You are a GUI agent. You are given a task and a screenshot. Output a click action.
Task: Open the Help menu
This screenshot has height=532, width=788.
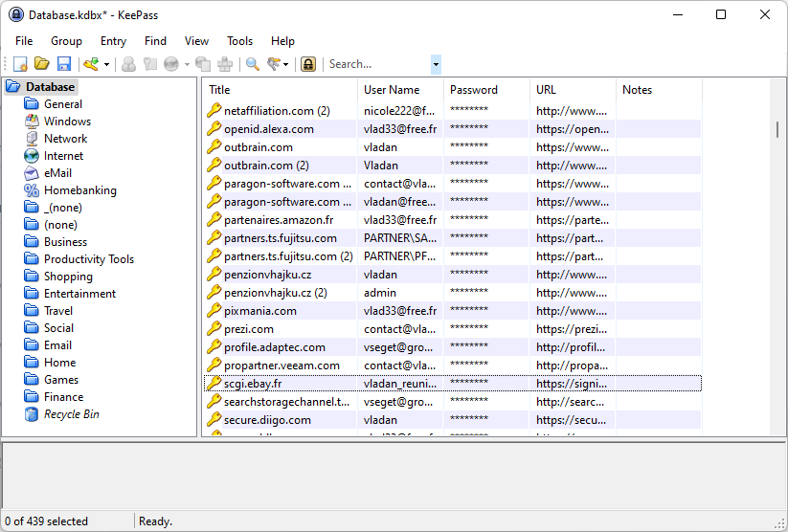[282, 41]
